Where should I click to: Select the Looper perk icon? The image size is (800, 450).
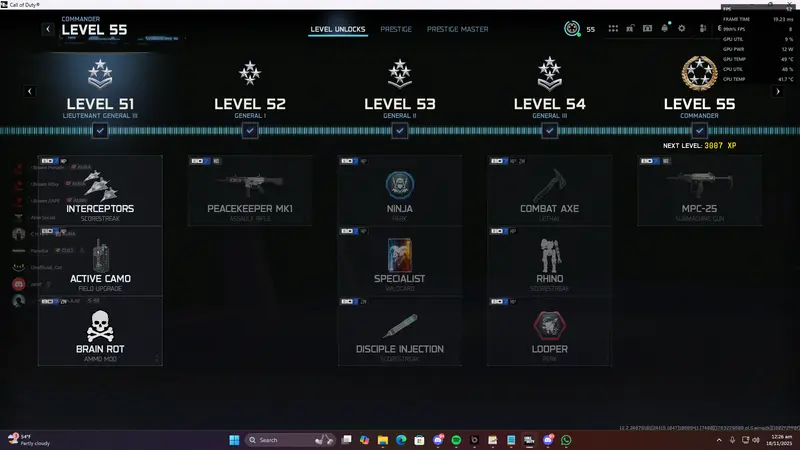(x=549, y=326)
